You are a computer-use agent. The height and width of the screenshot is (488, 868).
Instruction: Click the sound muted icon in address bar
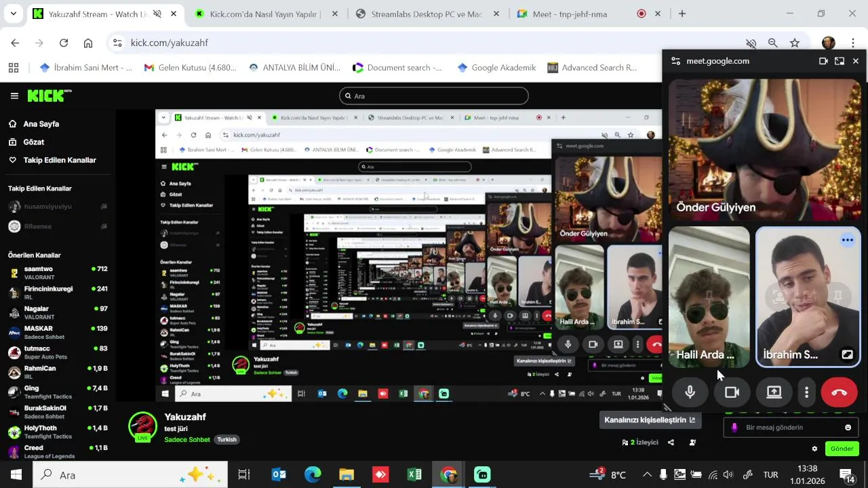coord(751,43)
